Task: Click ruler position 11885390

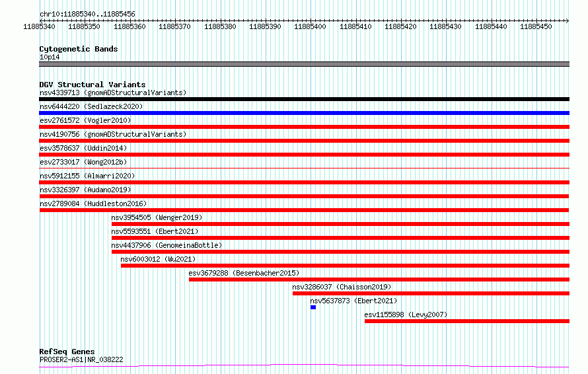Action: pyautogui.click(x=265, y=26)
